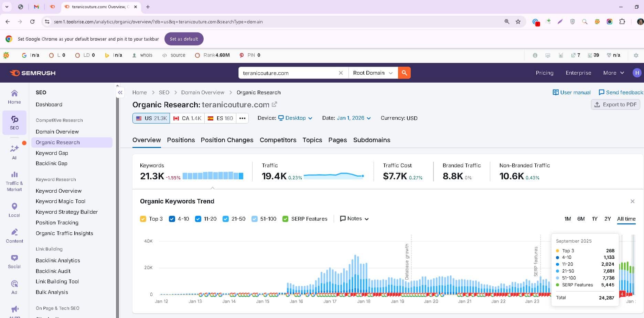Switch to the Competitors tab
Screen dimensions: 644x318
[x=278, y=140]
